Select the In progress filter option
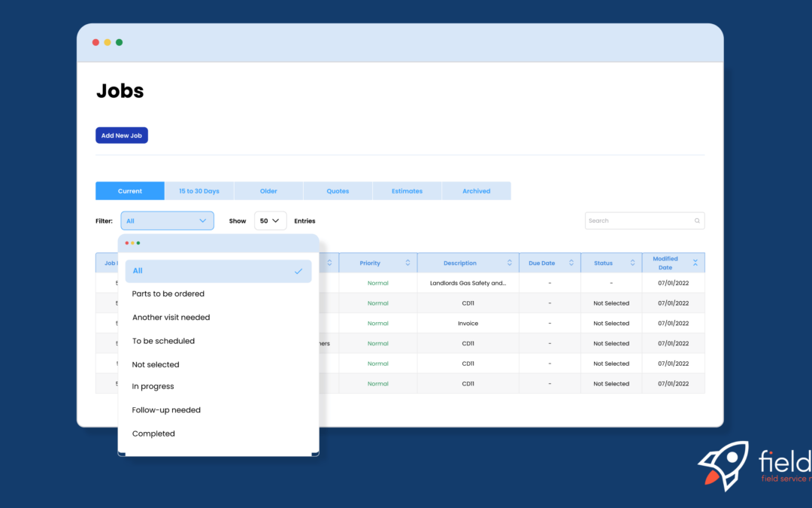This screenshot has height=508, width=812. tap(153, 385)
